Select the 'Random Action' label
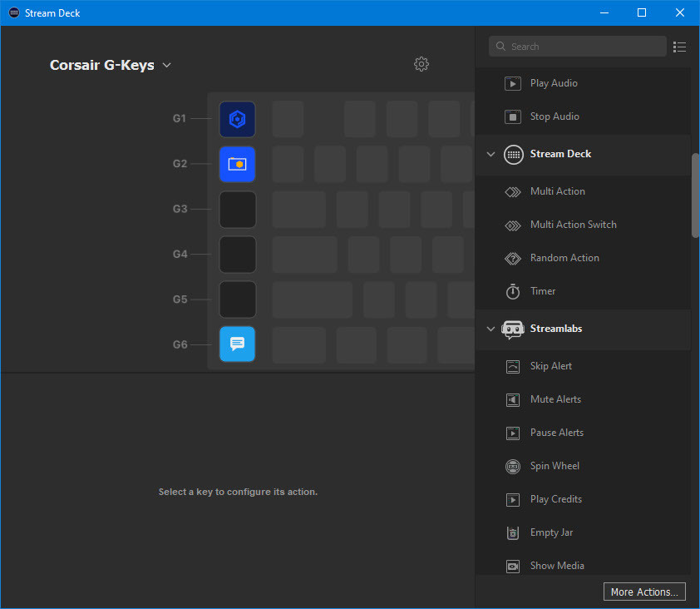 pos(564,258)
